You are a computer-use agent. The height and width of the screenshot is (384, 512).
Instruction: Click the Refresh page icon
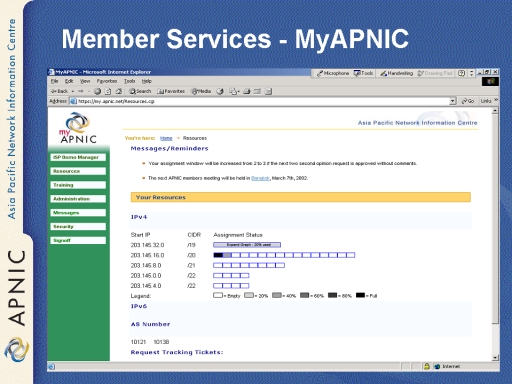(108, 91)
